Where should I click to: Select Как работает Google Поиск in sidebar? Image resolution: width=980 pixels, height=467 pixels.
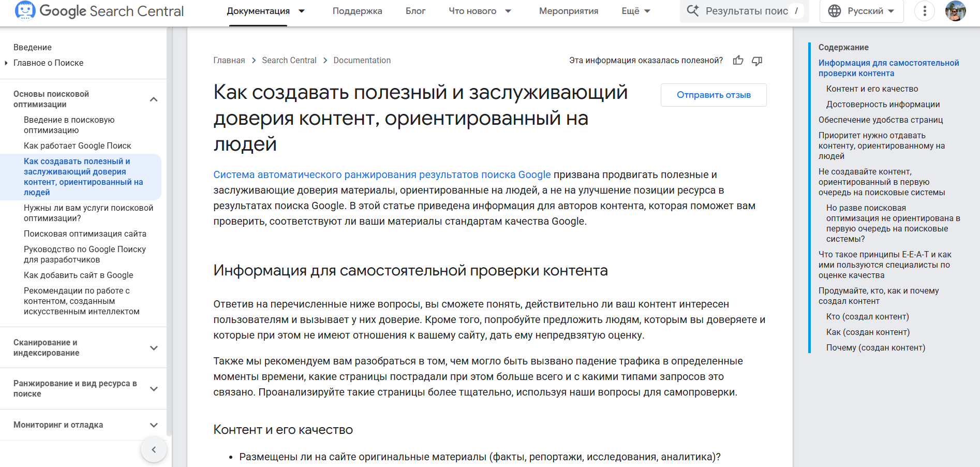[78, 145]
